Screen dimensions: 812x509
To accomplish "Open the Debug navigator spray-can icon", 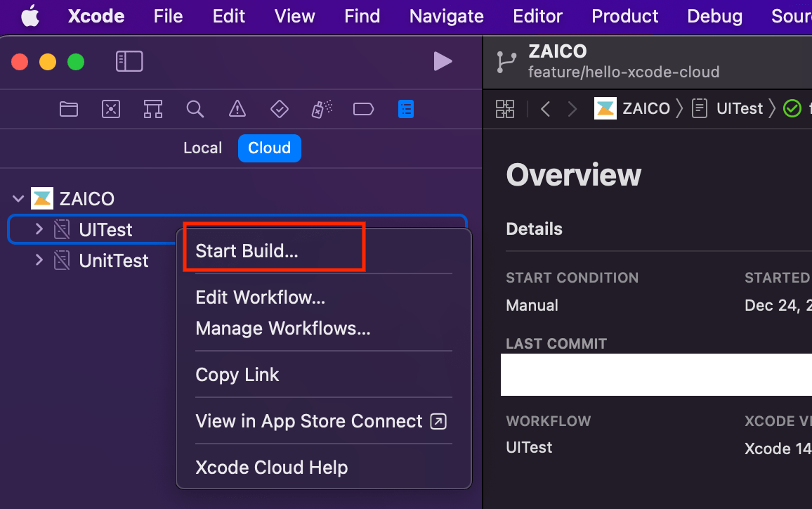I will click(321, 109).
